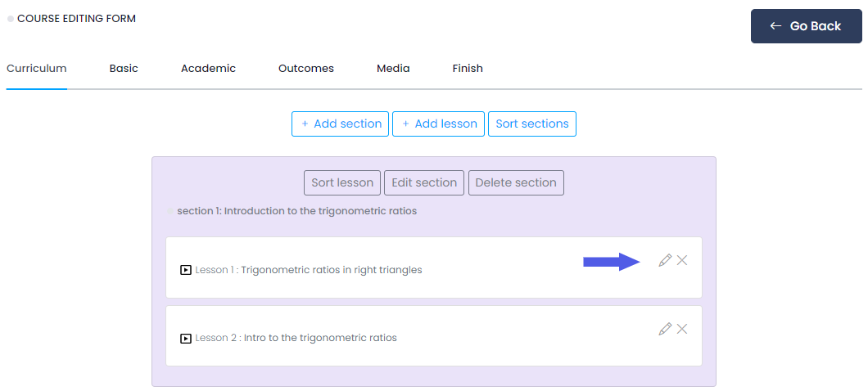868x391 pixels.
Task: Open the Media tab
Action: (x=393, y=69)
